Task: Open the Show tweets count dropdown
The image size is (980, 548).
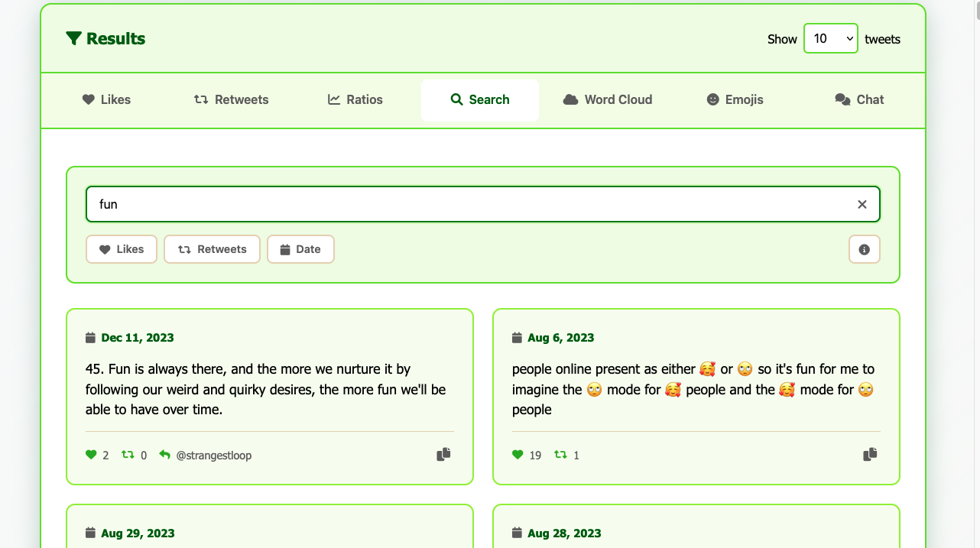Action: point(830,39)
